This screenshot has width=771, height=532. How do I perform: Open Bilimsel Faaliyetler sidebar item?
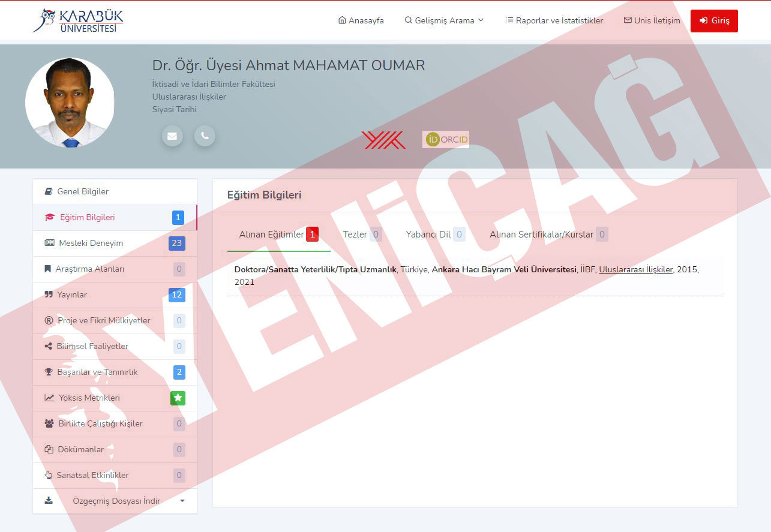pos(115,347)
